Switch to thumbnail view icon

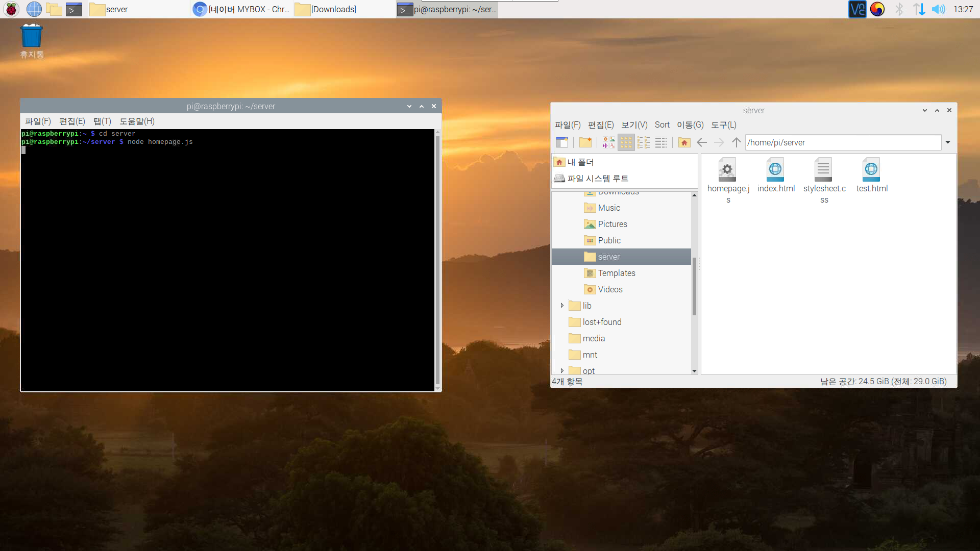[x=608, y=142]
